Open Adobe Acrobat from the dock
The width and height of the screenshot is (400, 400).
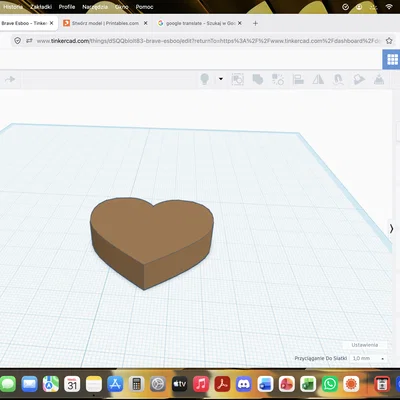[x=222, y=384]
